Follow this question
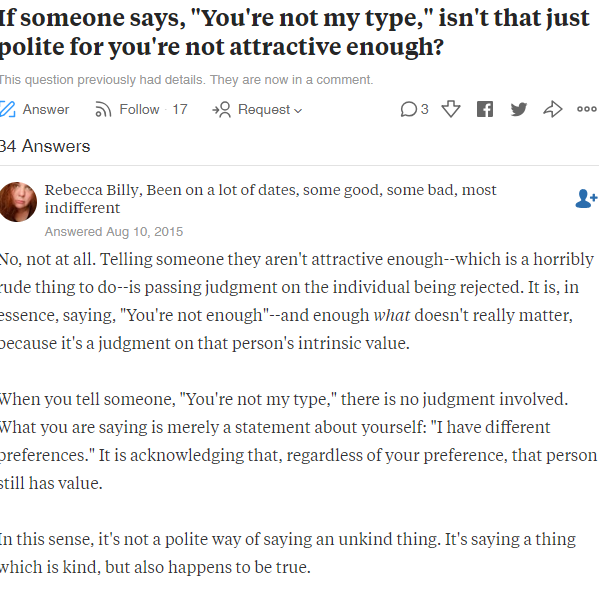This screenshot has height=599, width=608. (x=127, y=110)
